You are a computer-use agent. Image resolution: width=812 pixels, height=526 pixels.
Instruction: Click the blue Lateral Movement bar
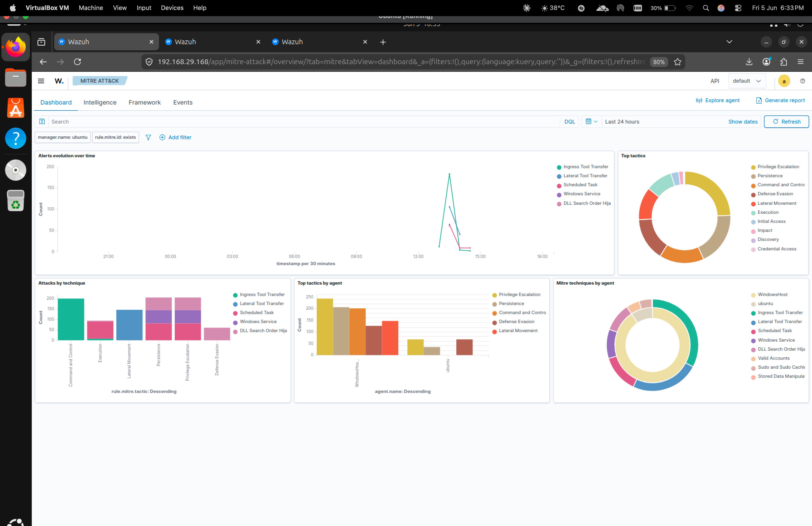click(x=129, y=325)
